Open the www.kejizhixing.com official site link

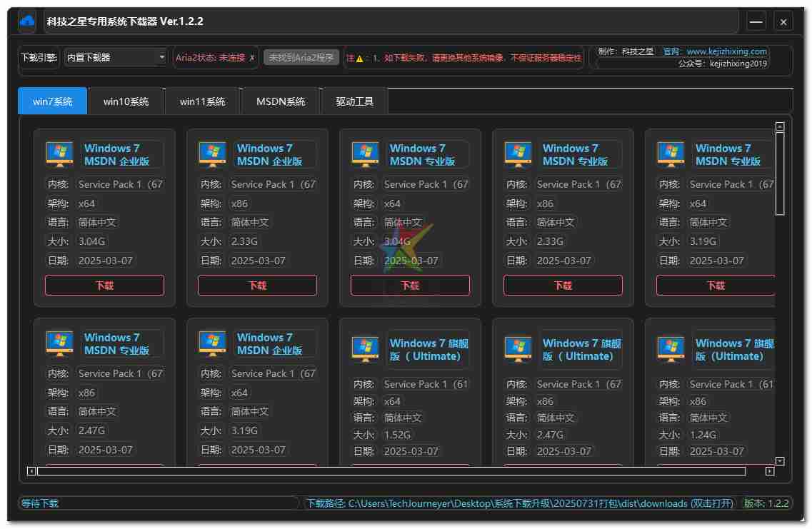[x=726, y=51]
